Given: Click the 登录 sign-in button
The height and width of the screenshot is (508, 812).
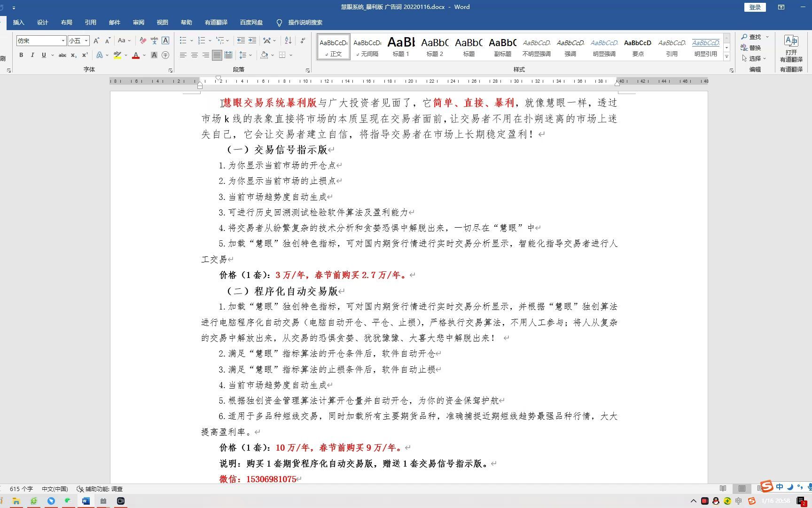Looking at the screenshot, I should point(755,7).
